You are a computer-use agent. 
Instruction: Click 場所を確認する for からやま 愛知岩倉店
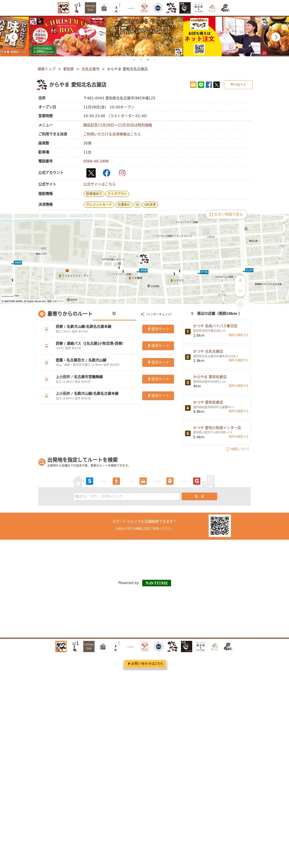[x=239, y=386]
